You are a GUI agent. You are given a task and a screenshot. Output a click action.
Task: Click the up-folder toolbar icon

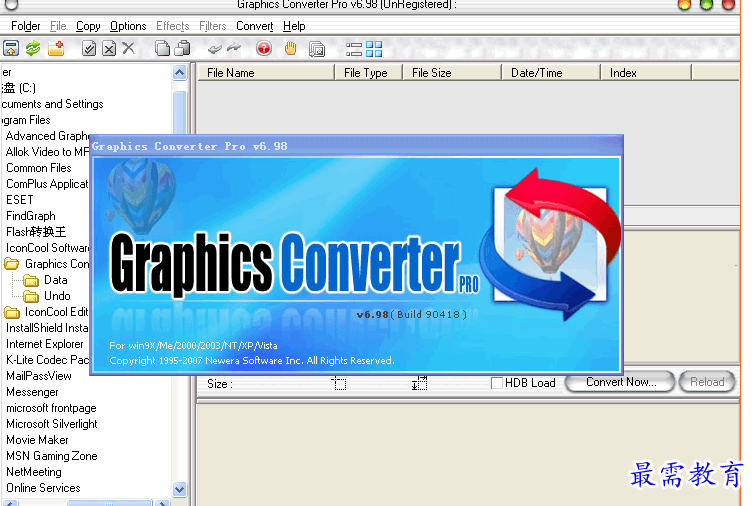coord(11,48)
